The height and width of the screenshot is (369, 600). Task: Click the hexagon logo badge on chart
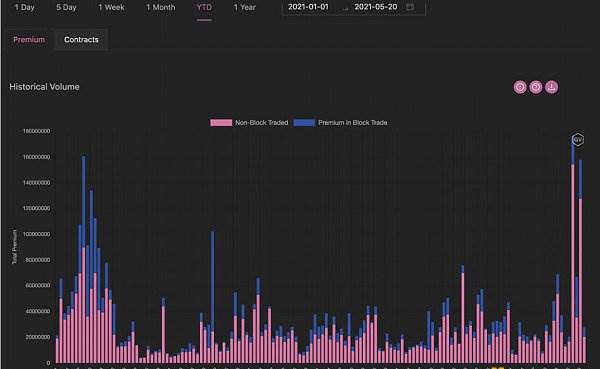click(x=577, y=139)
